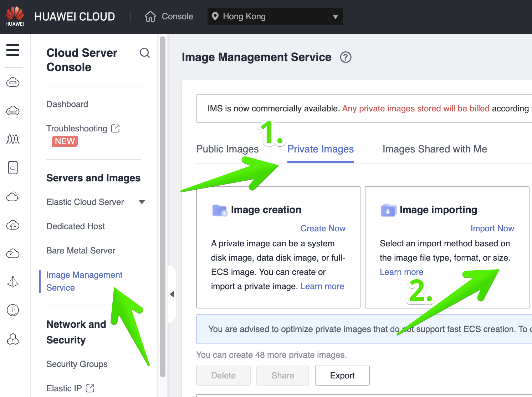Click the Image creation folder icon
The image size is (532, 397).
point(220,210)
